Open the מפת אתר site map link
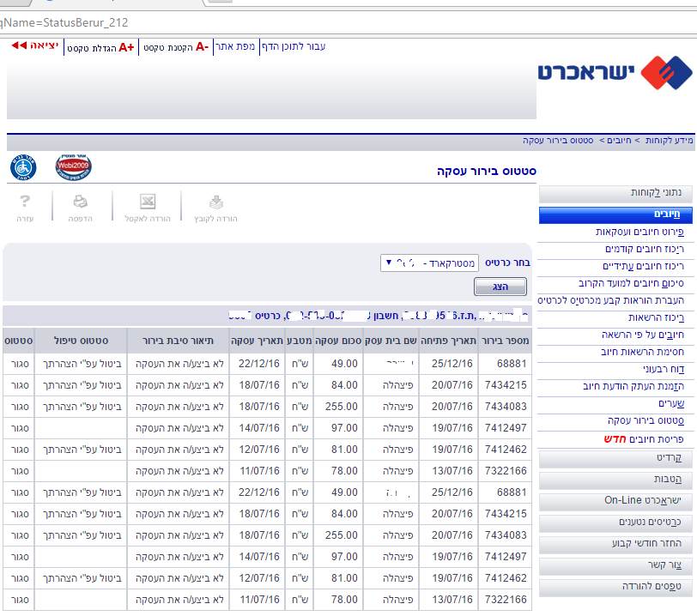The height and width of the screenshot is (616, 697). 235,46
